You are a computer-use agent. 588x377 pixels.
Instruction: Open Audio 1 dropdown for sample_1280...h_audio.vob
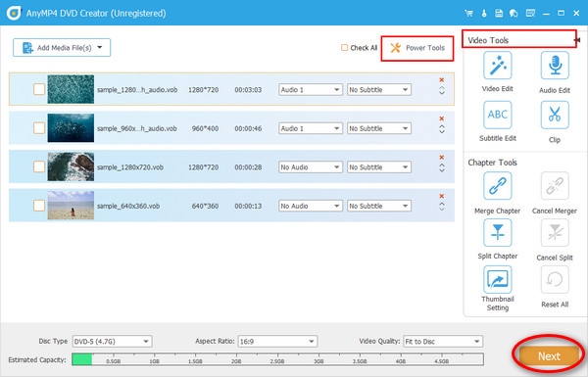pyautogui.click(x=310, y=90)
